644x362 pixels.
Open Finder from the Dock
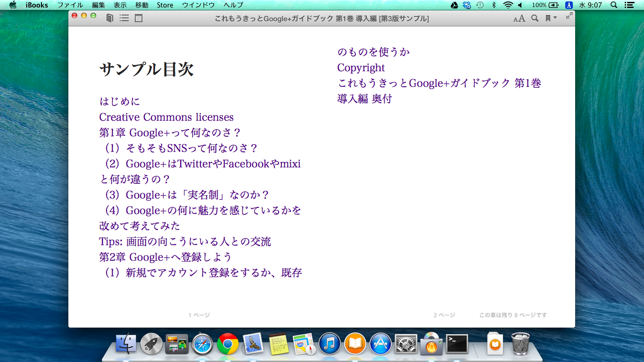coord(126,344)
